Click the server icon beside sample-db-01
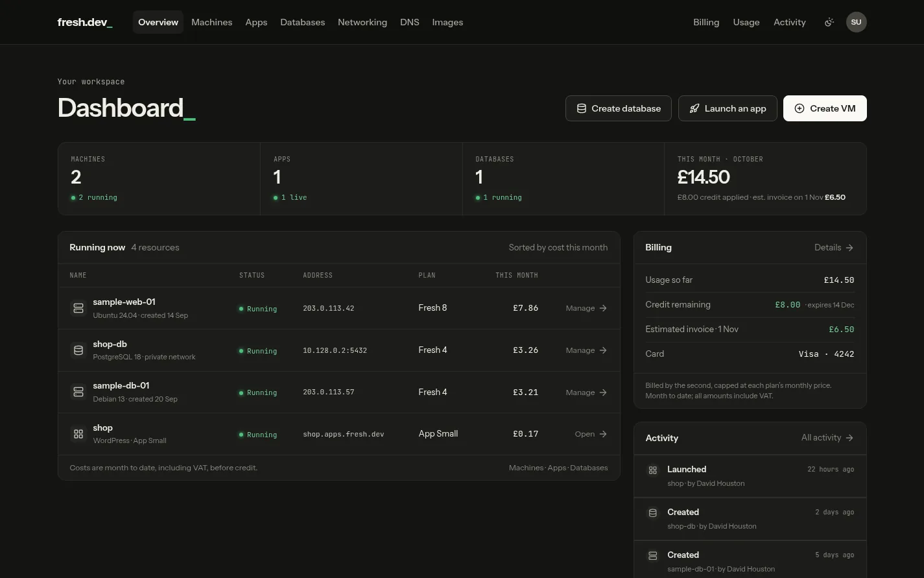Viewport: 924px width, 578px height. pos(78,392)
